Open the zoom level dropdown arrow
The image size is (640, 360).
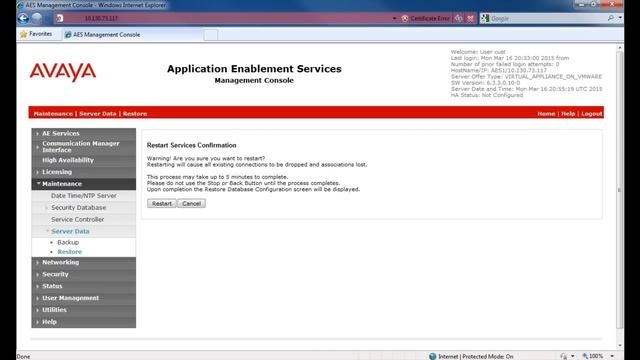[612, 356]
